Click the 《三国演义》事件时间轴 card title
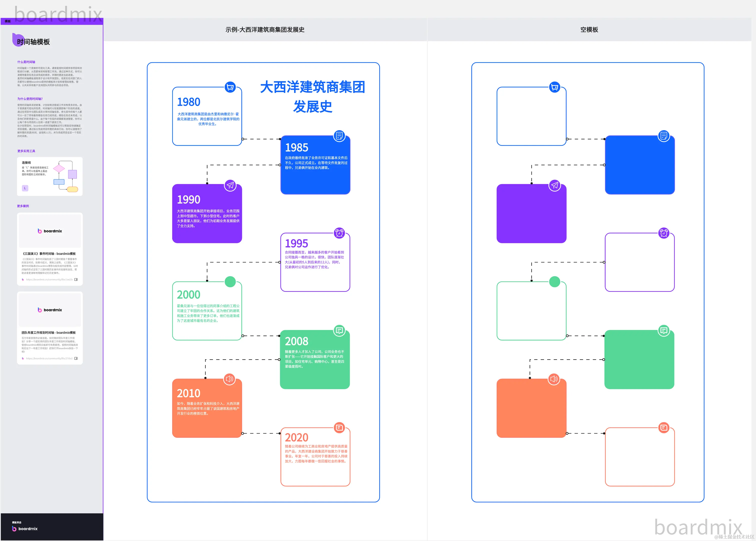756x541 pixels. 49,254
